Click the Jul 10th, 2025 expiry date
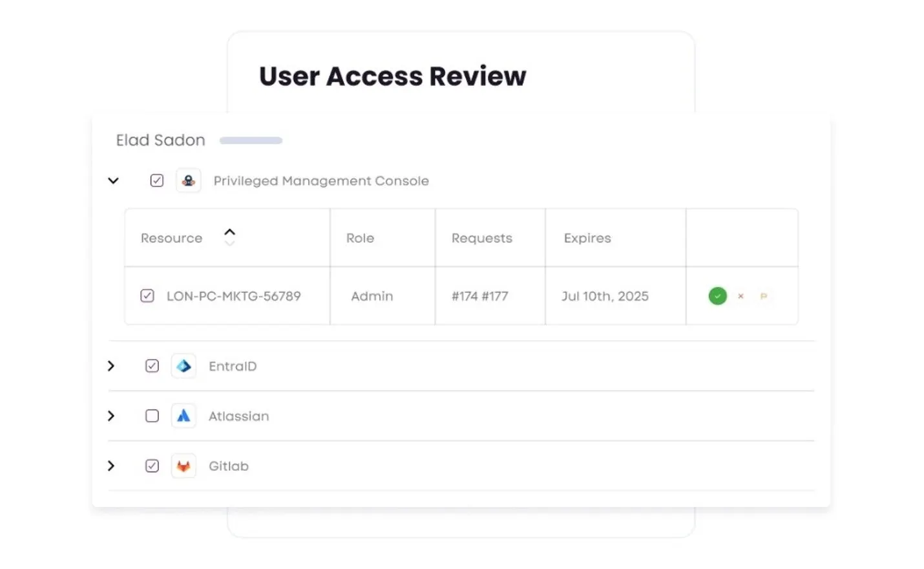The width and height of the screenshot is (924, 569). pos(605,296)
